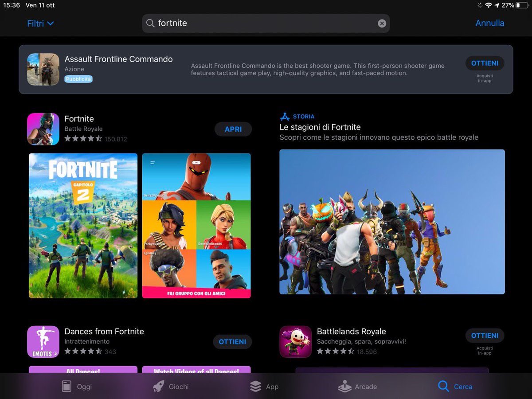Open the Dances from Fortnite icon

pyautogui.click(x=43, y=342)
